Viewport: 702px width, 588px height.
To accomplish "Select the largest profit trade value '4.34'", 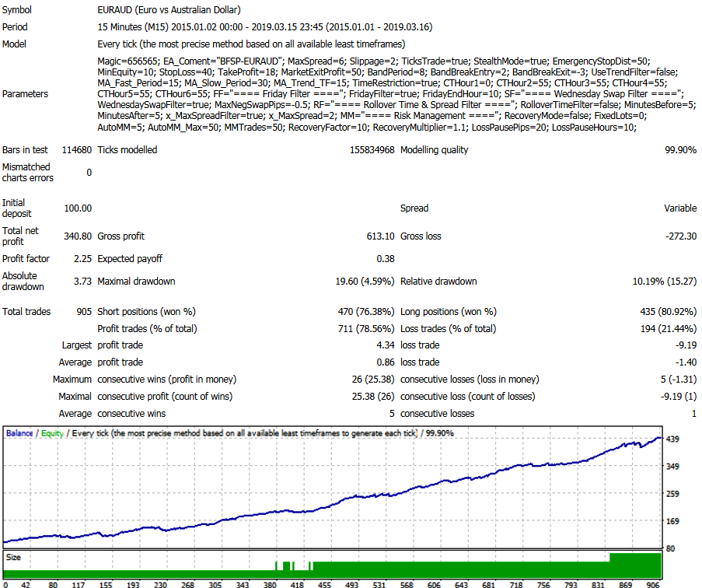I will click(386, 345).
